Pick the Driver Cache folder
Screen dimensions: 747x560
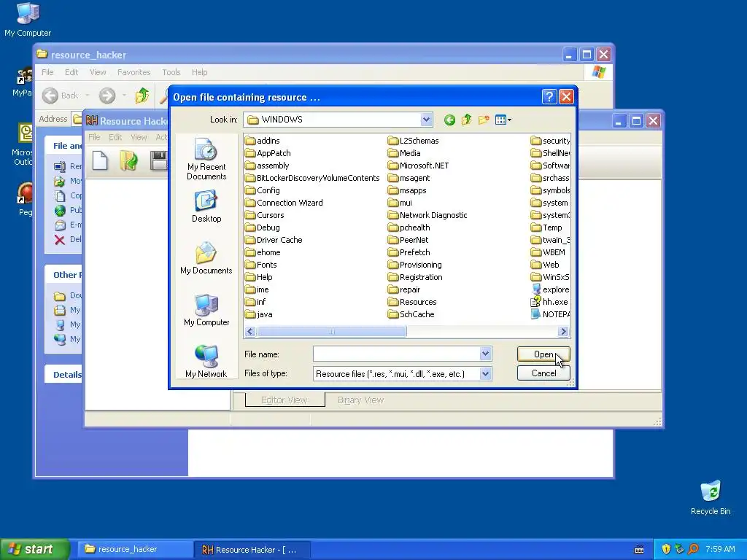point(274,240)
